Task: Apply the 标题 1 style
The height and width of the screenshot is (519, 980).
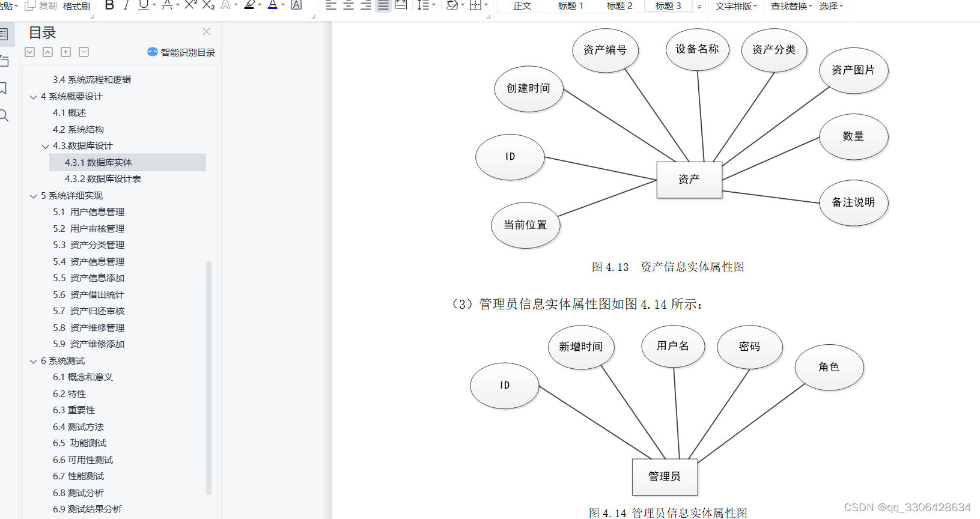Action: (x=571, y=6)
